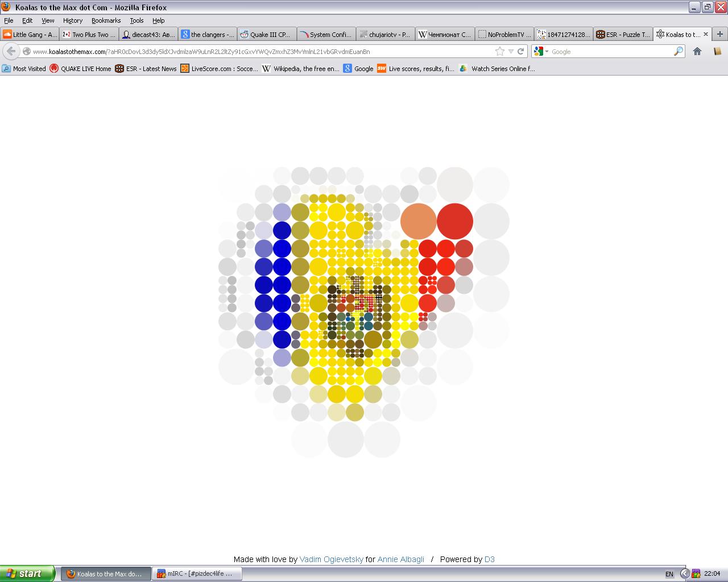Open the D3 link in footer
The image size is (728, 582).
click(489, 559)
